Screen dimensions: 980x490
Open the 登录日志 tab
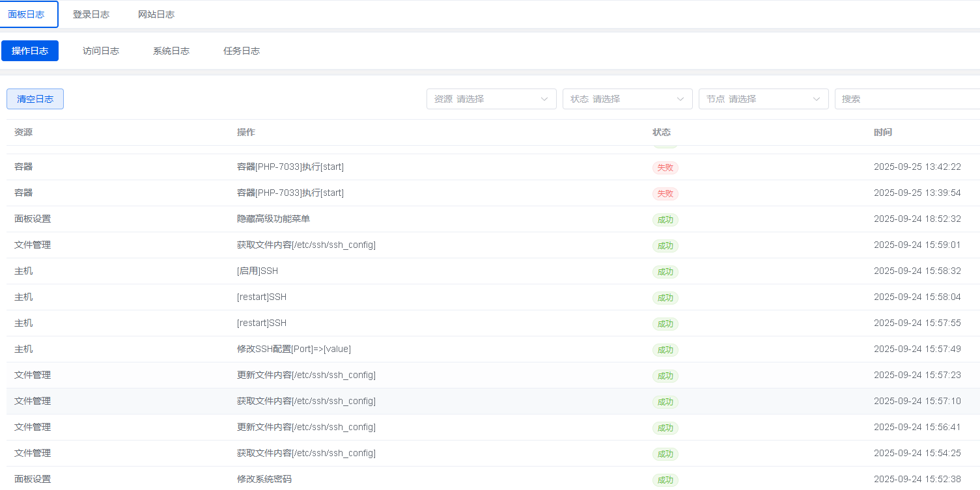[x=91, y=14]
